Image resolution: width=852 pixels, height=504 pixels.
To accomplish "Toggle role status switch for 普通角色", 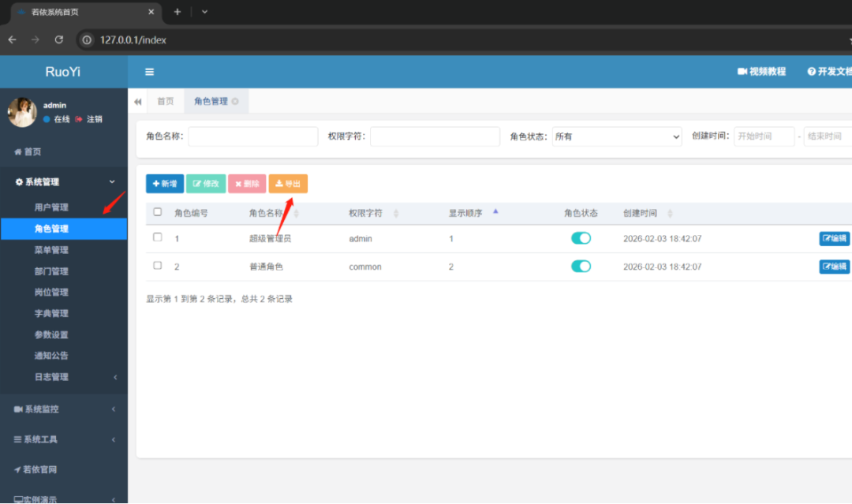I will click(581, 266).
